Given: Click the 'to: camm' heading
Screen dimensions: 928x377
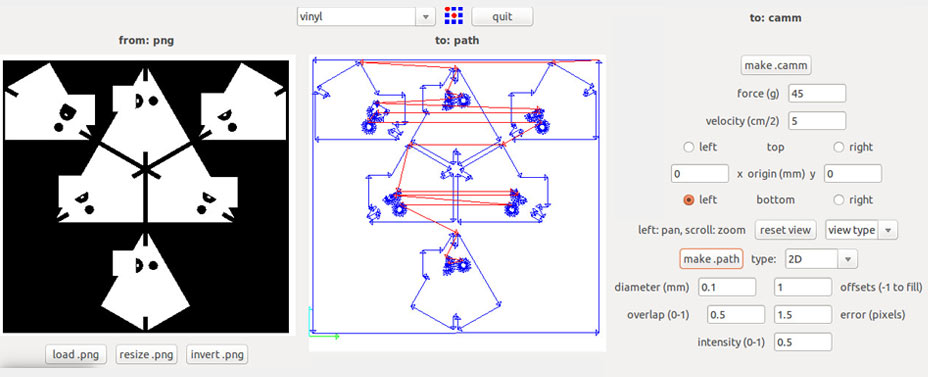Looking at the screenshot, I should (x=775, y=18).
